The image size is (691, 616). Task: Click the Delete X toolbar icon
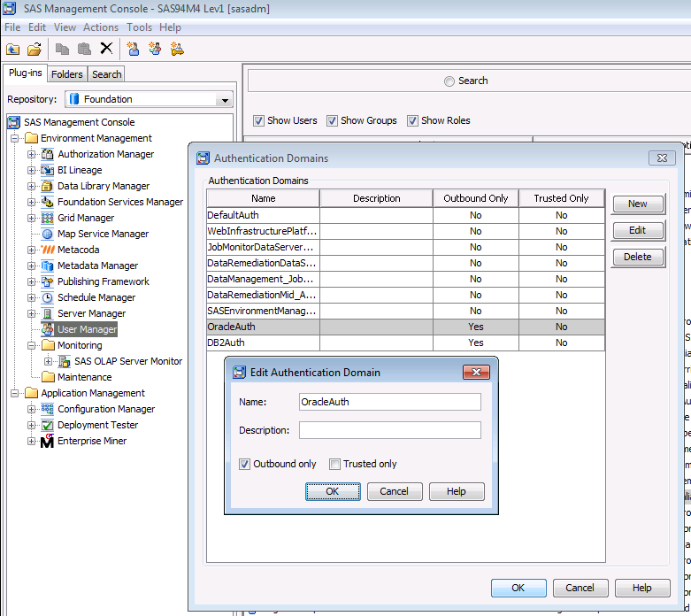coord(106,49)
